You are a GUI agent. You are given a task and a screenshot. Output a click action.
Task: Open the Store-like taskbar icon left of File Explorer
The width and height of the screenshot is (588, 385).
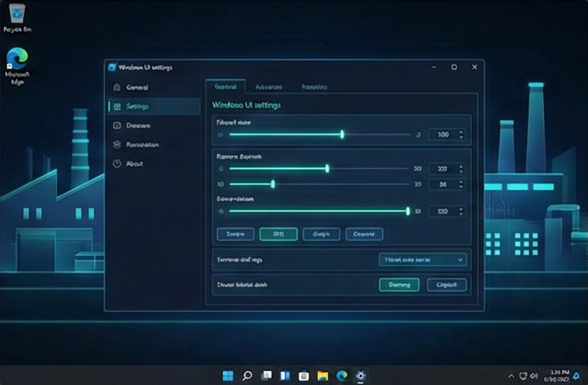[x=304, y=376]
